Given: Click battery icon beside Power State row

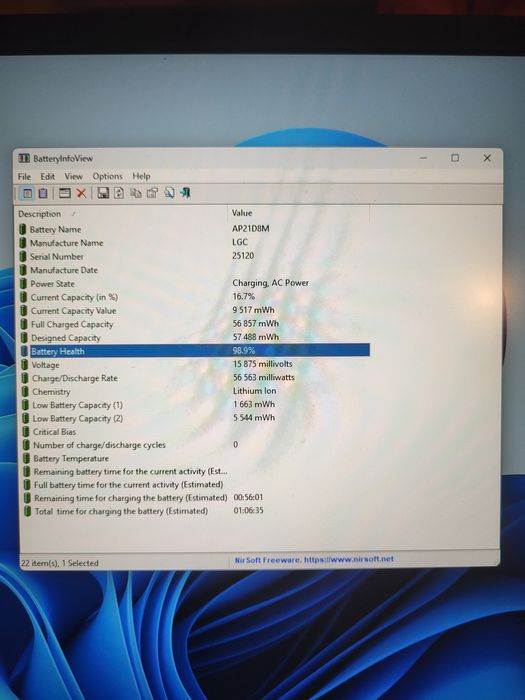Looking at the screenshot, I should pyautogui.click(x=23, y=283).
